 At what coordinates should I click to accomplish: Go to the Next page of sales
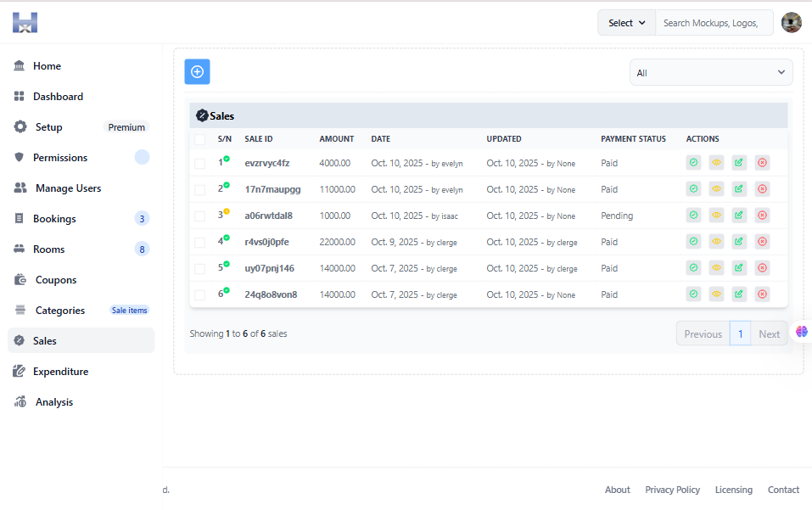click(x=769, y=333)
